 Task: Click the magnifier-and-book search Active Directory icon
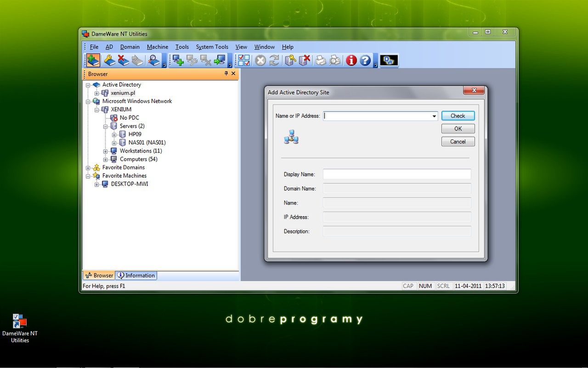pyautogui.click(x=153, y=60)
